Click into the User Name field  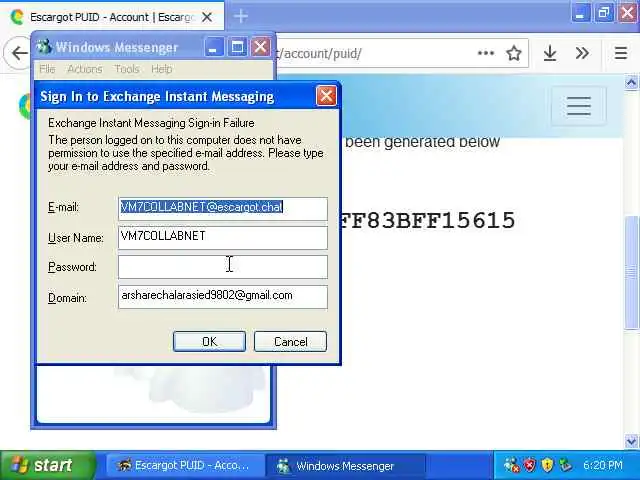(x=223, y=238)
